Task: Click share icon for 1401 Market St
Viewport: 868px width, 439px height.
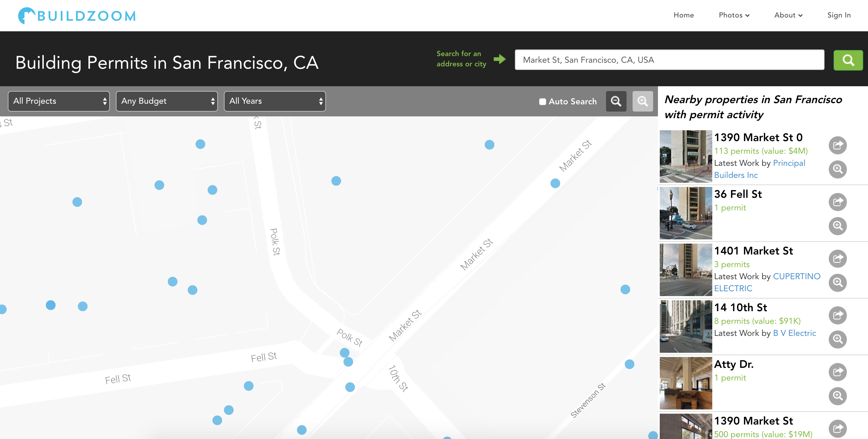Action: pyautogui.click(x=837, y=259)
